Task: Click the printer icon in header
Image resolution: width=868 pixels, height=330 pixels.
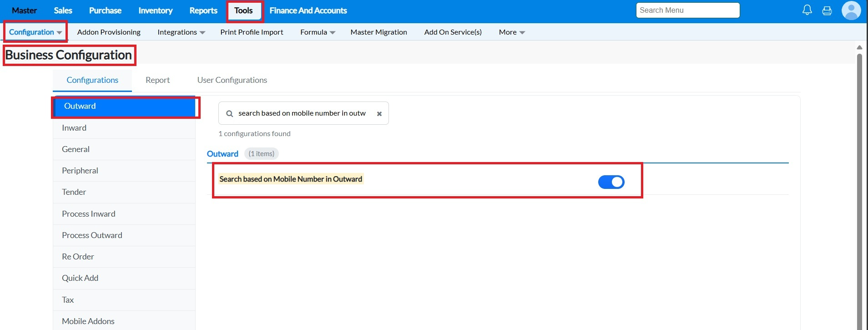Action: [827, 10]
